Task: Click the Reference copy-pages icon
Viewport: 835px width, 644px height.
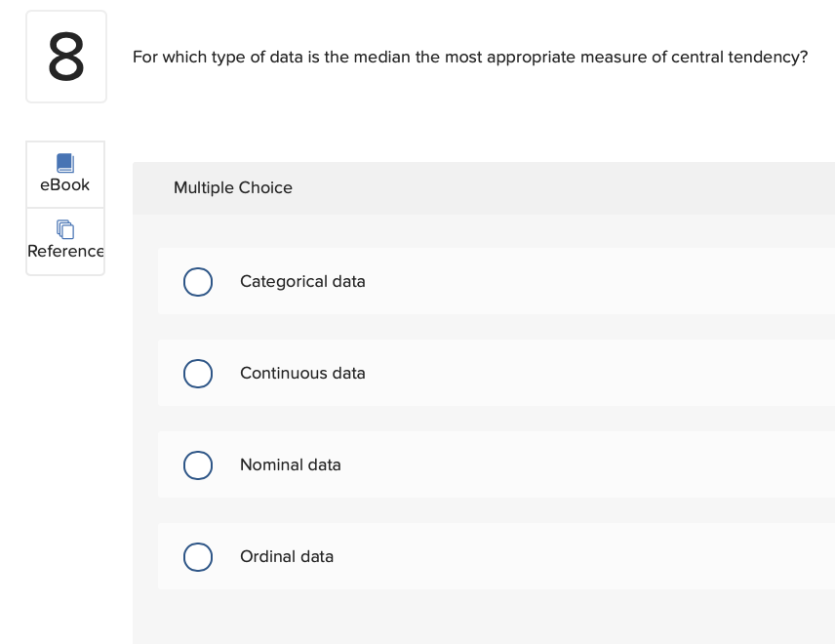Action: pos(64,229)
